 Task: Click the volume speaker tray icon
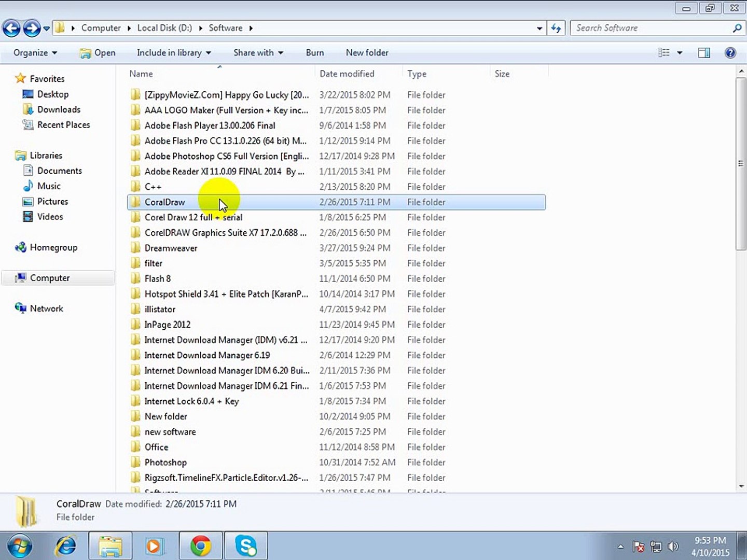click(673, 546)
